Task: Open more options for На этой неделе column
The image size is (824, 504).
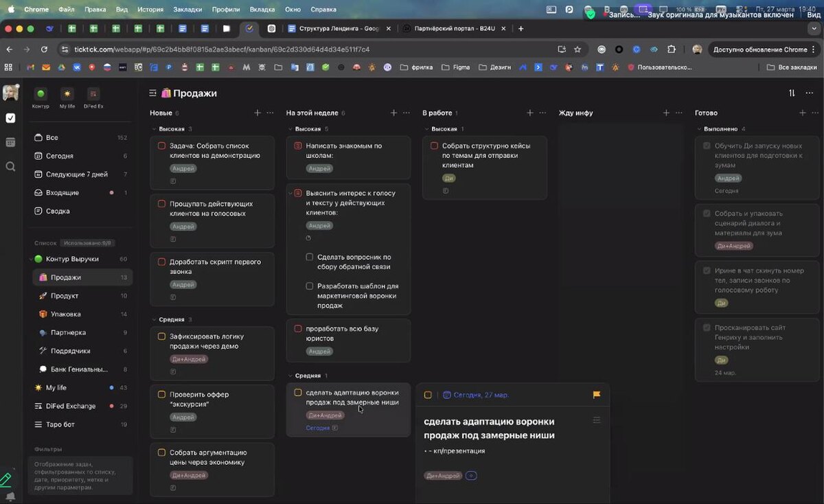Action: [x=406, y=113]
